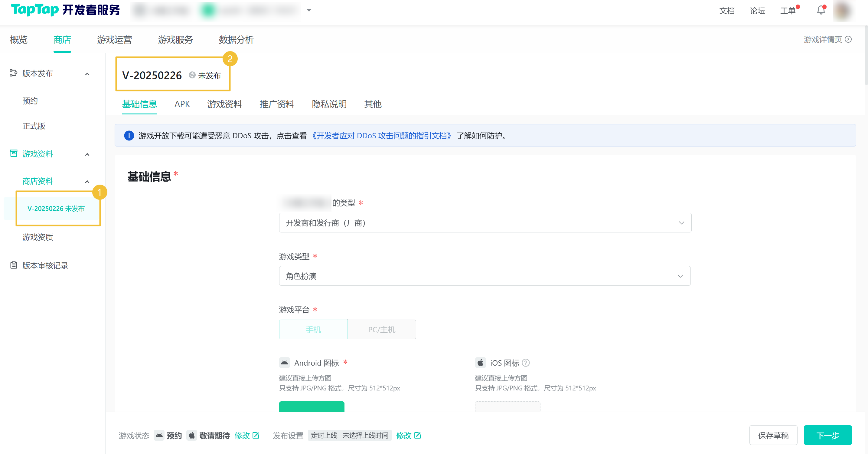Switch to the 游戏资料 sub-tab

224,104
